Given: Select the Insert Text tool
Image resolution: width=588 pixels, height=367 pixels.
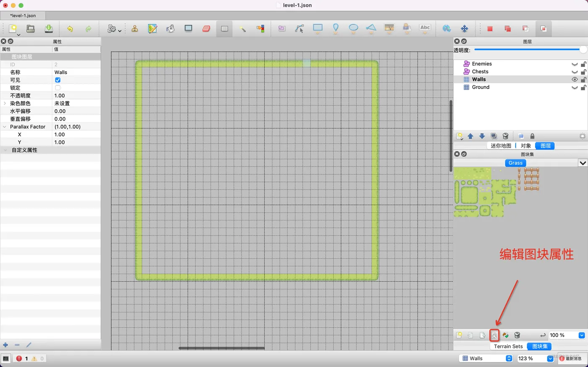Looking at the screenshot, I should [x=425, y=29].
